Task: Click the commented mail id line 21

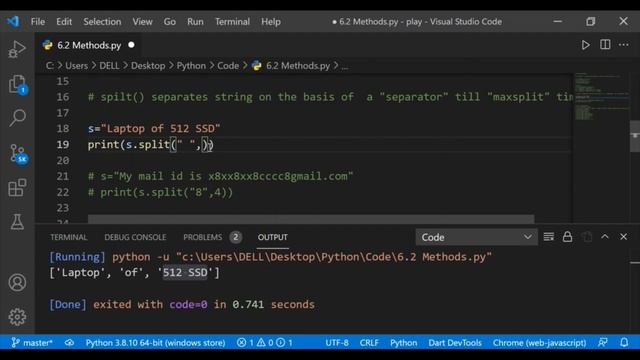Action: (x=220, y=176)
